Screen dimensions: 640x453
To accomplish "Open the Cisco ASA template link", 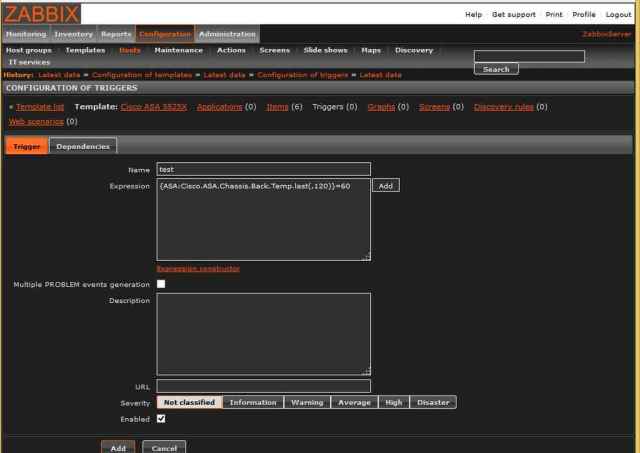I will click(x=154, y=107).
